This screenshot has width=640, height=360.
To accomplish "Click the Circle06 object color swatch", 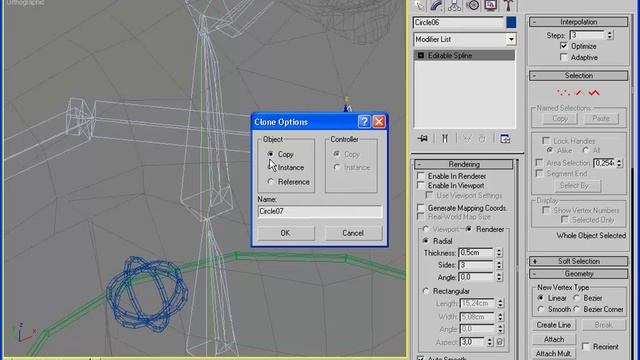I will click(x=511, y=22).
